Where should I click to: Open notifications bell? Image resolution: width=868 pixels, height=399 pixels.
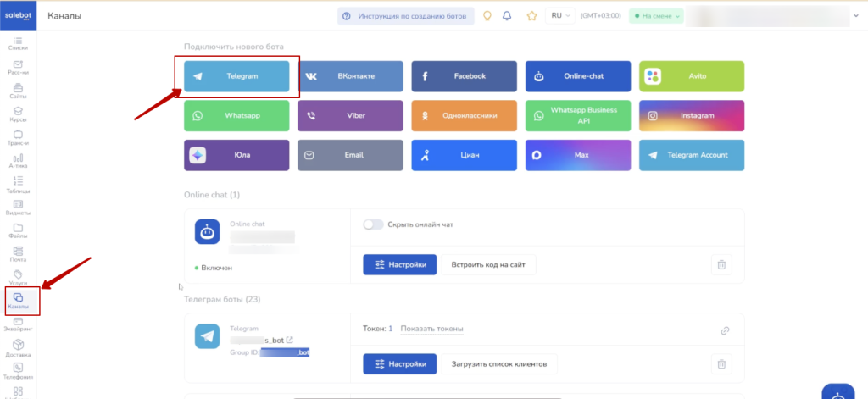[x=507, y=16]
